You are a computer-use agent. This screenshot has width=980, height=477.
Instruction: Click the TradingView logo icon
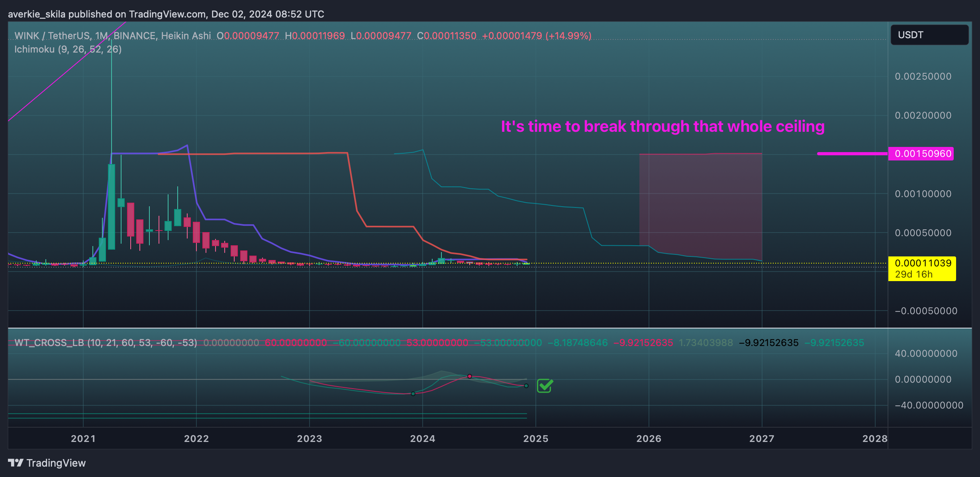coord(16,463)
